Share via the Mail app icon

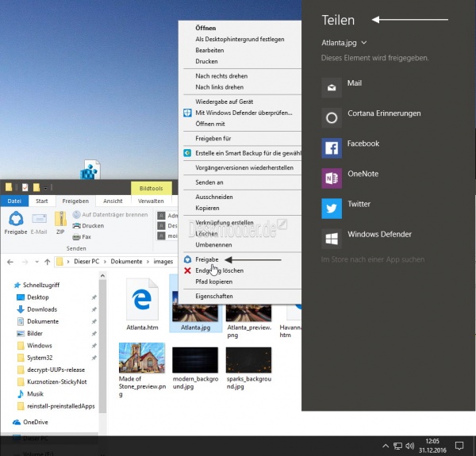pyautogui.click(x=332, y=84)
